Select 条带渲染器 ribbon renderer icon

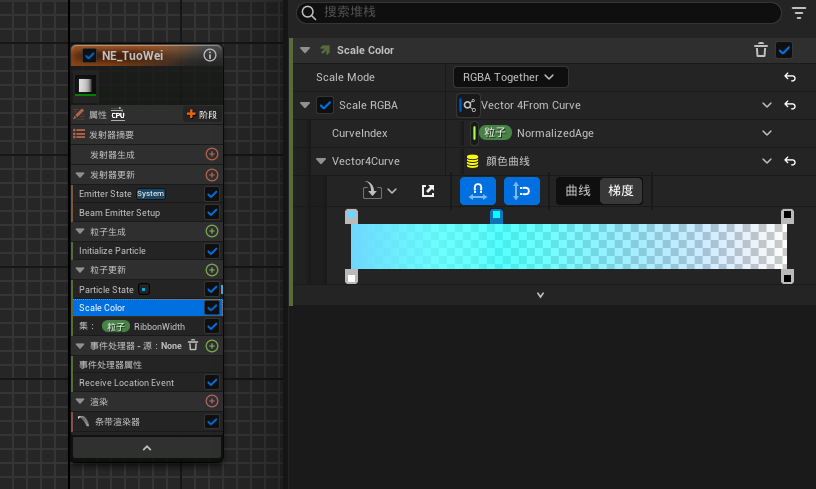[x=83, y=421]
